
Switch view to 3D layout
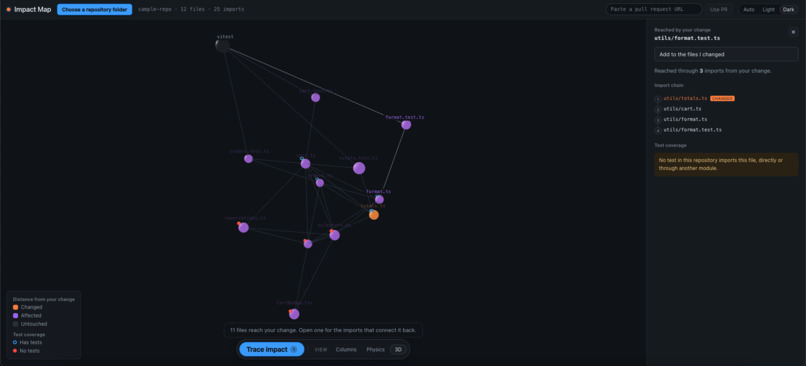pos(398,350)
